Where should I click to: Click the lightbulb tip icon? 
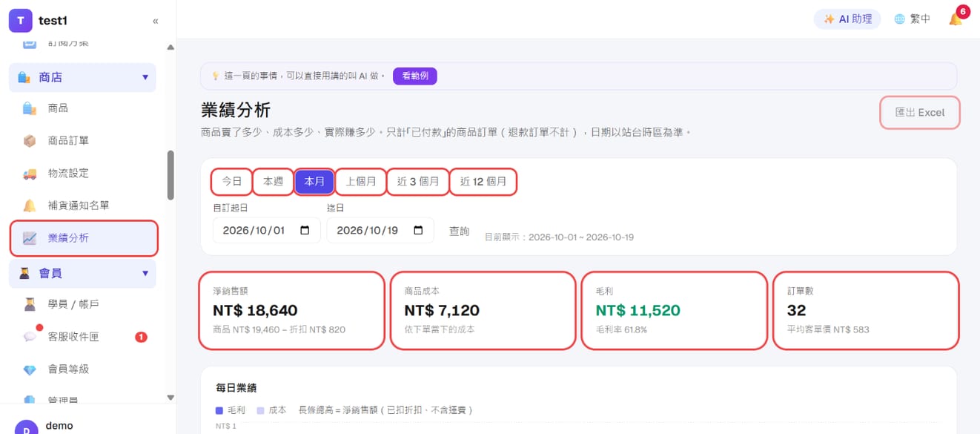(x=216, y=76)
